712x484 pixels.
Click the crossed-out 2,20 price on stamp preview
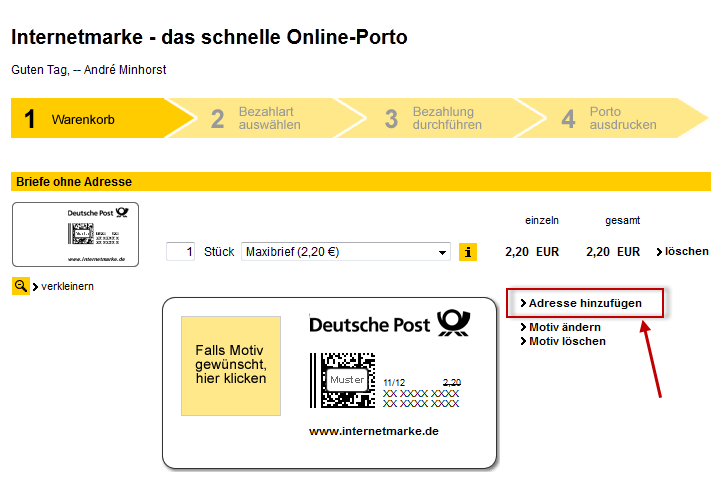(451, 382)
